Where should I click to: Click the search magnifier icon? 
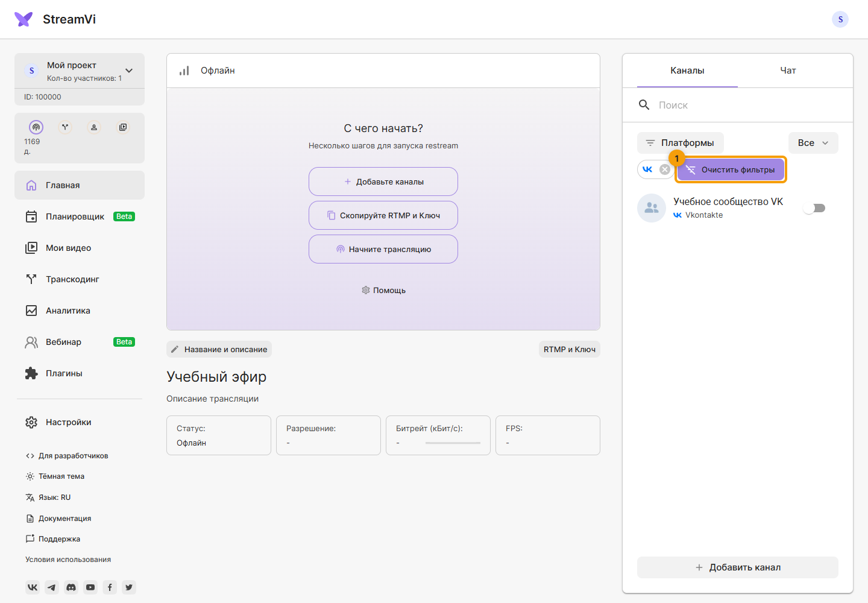[x=644, y=105]
